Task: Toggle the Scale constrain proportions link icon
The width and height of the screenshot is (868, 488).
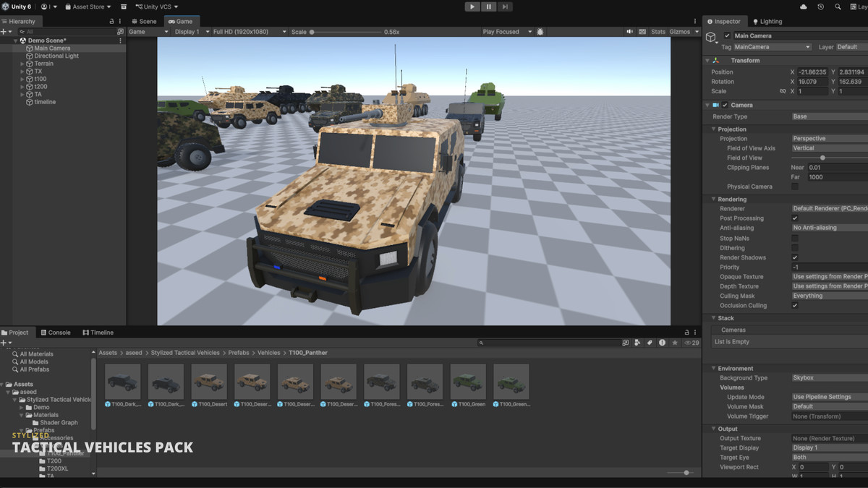Action: click(x=783, y=92)
